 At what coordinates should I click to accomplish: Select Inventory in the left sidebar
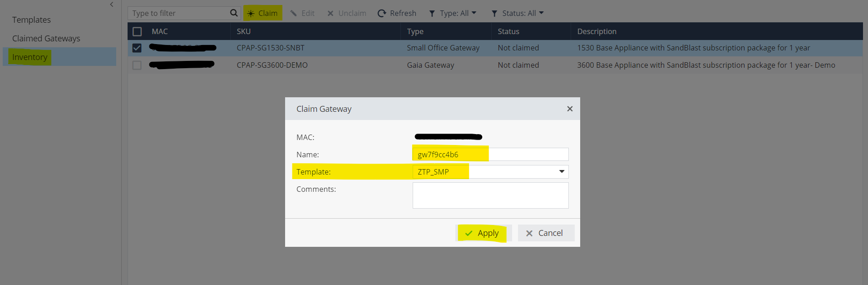click(x=30, y=57)
